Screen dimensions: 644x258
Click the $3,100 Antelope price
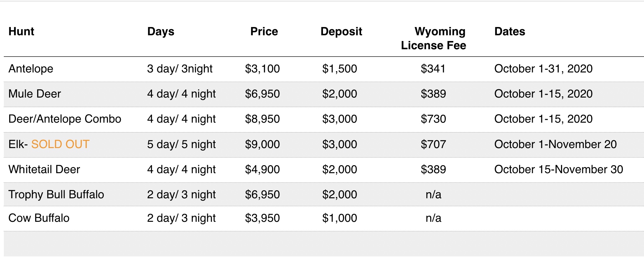click(x=262, y=69)
